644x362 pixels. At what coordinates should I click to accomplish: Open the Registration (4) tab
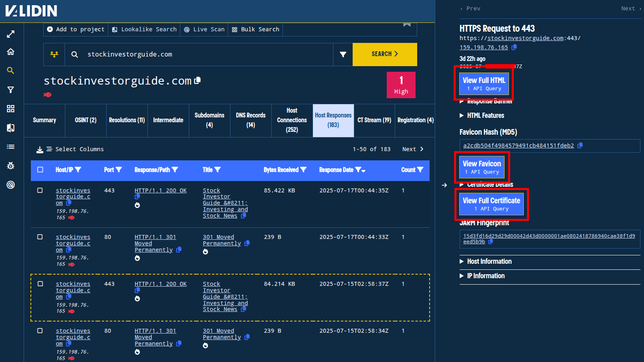point(415,120)
